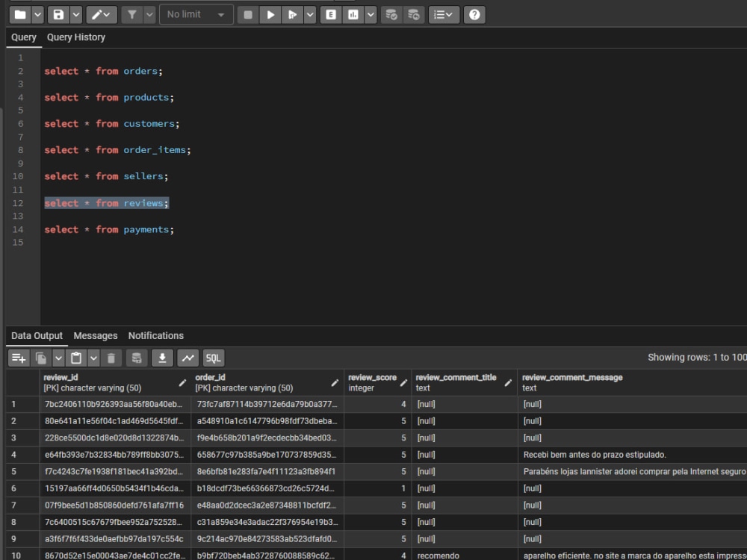Open file using the folder icon
Screen dimensions: 747x560
(20, 15)
